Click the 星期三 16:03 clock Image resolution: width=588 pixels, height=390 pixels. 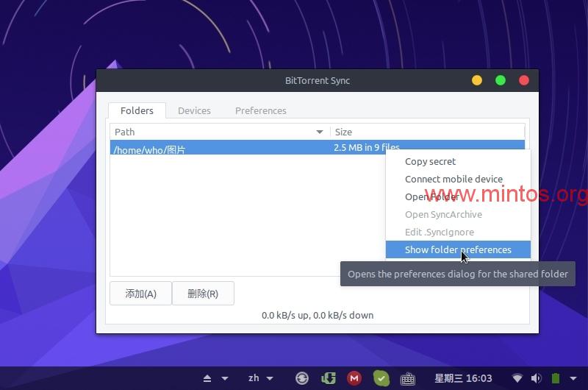coord(463,378)
